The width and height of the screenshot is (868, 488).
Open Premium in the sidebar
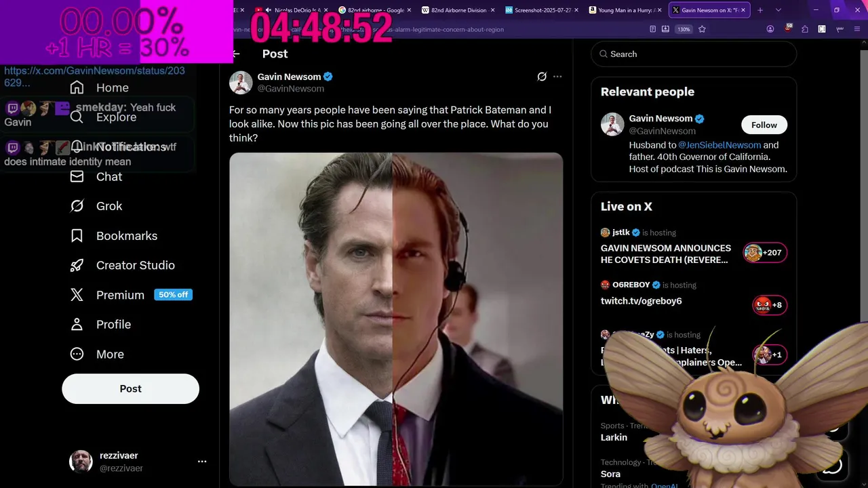pos(107,295)
